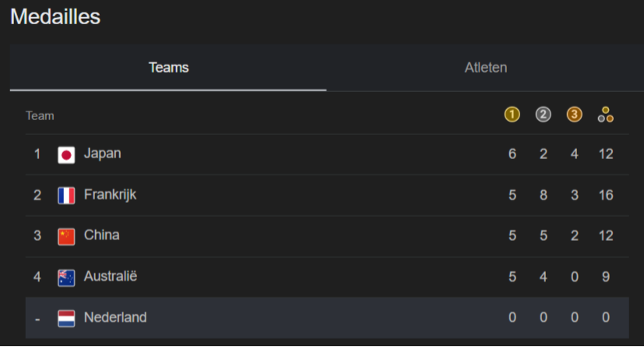Click the Japan flag icon
The width and height of the screenshot is (644, 347).
tap(66, 155)
